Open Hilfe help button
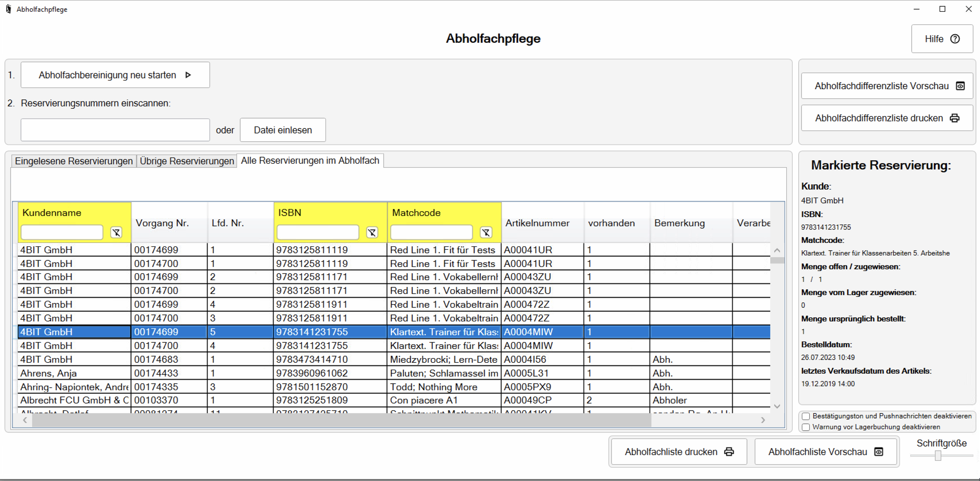 [942, 39]
